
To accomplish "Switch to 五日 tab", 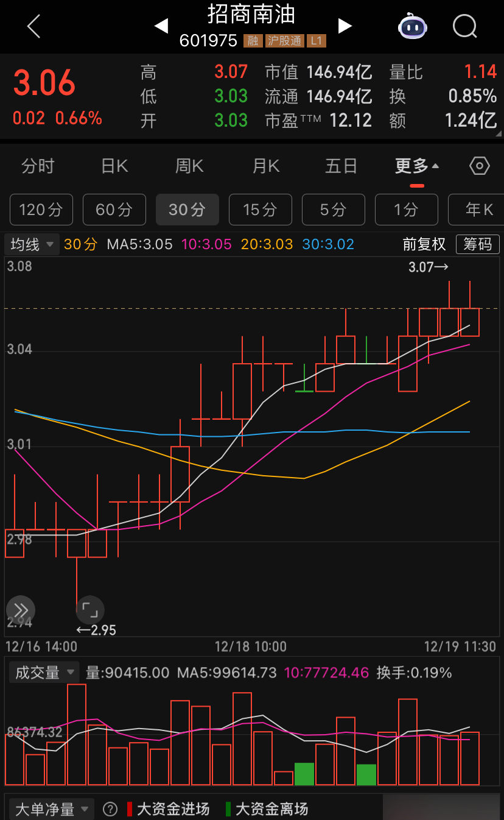I will click(x=341, y=166).
